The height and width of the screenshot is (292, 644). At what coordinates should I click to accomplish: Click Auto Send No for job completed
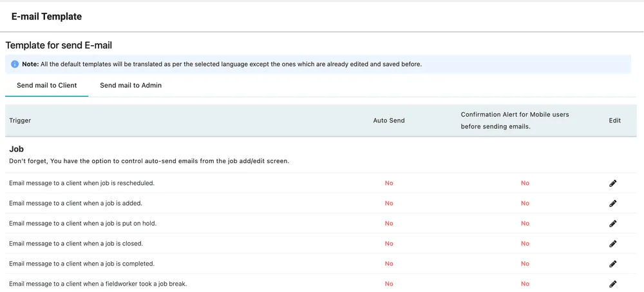[389, 264]
